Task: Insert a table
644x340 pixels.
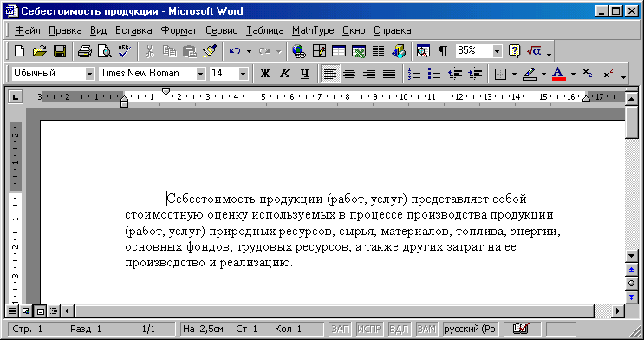Action: [339, 51]
